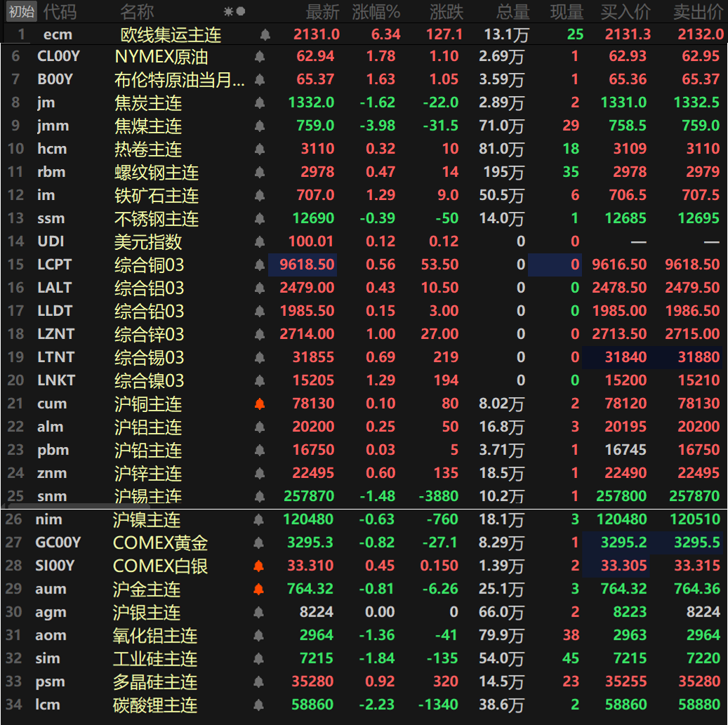
Task: Click the sun-and-dot icon in header
Action: tap(234, 11)
